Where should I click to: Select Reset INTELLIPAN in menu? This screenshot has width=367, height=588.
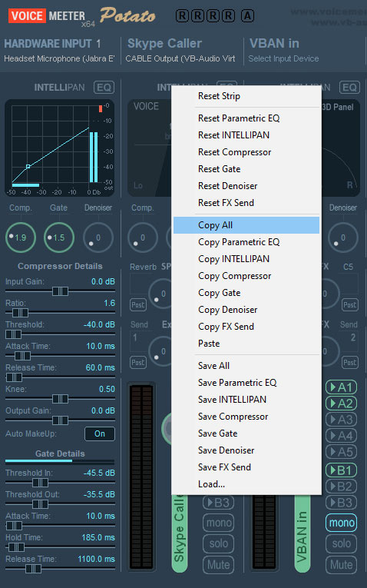point(246,135)
